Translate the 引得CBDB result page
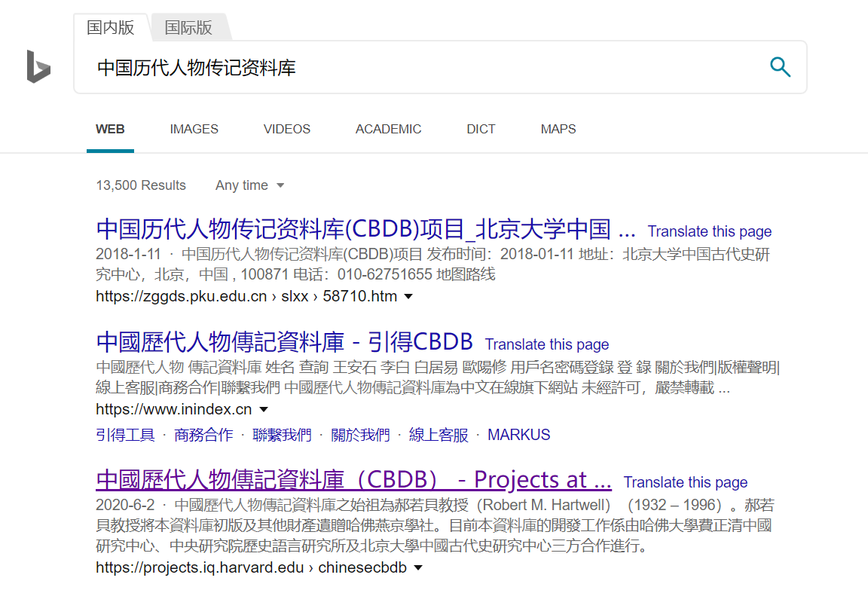 (547, 344)
